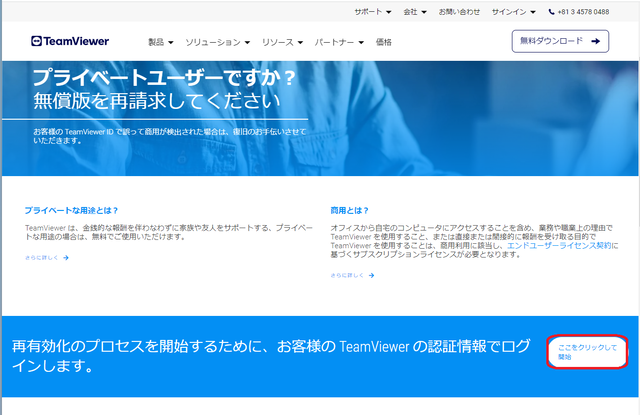
Task: Click arrow next to プライベート さらに詳しく link
Action: 66,258
